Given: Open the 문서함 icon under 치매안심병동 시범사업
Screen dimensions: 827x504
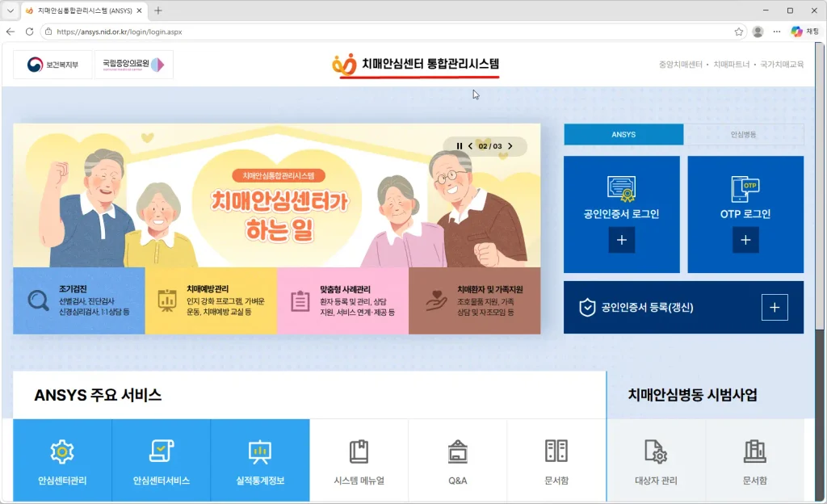Looking at the screenshot, I should pyautogui.click(x=755, y=451).
